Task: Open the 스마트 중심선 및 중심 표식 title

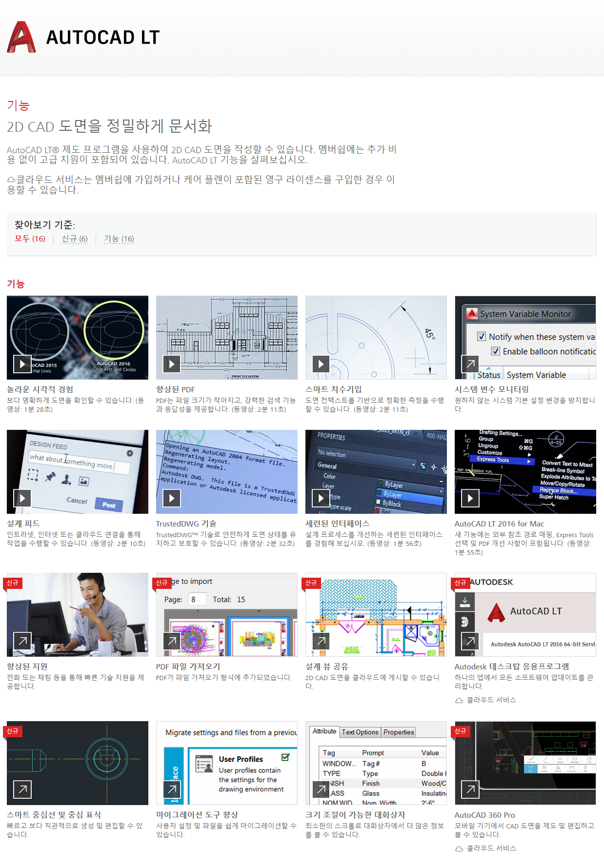Action: pyautogui.click(x=54, y=815)
